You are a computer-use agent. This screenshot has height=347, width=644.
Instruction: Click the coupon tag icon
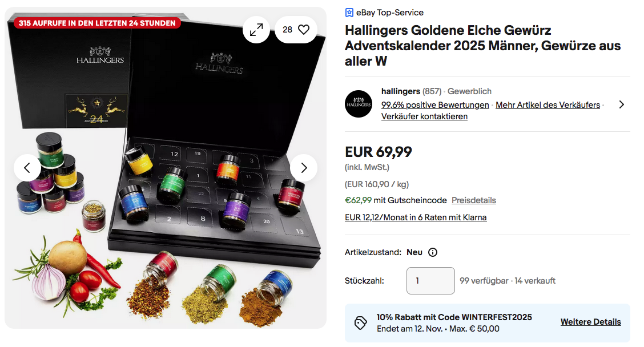point(361,323)
